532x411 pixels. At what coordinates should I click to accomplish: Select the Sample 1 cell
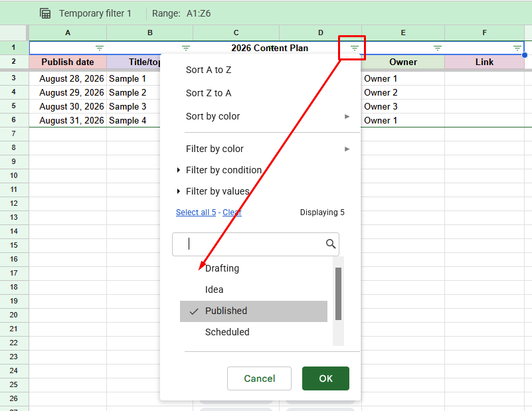pos(133,78)
